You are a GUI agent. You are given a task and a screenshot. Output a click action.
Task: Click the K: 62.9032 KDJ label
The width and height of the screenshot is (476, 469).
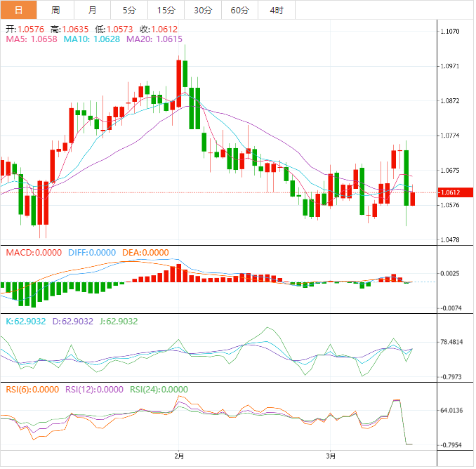[28, 322]
